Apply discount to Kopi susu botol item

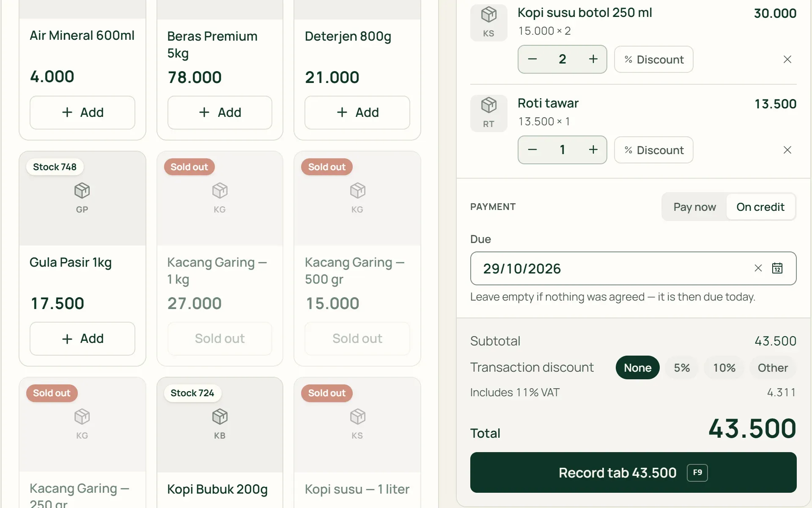coord(654,59)
